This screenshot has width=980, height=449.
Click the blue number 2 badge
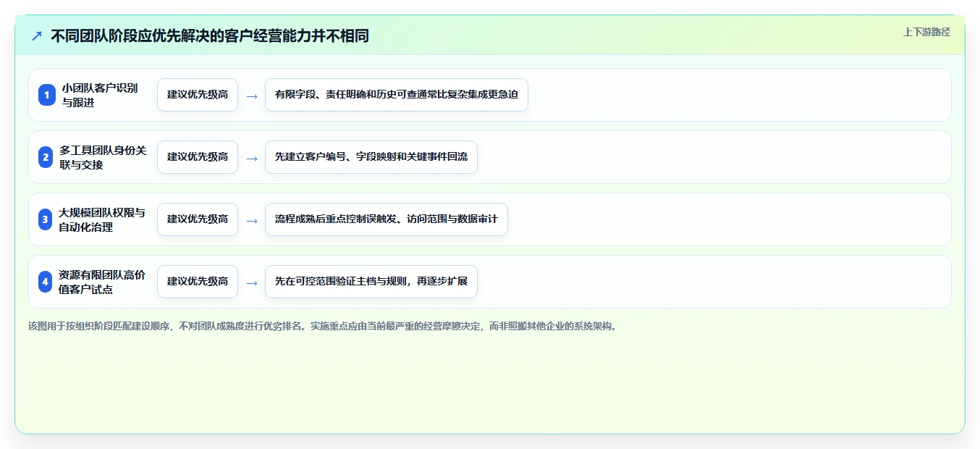click(x=46, y=157)
